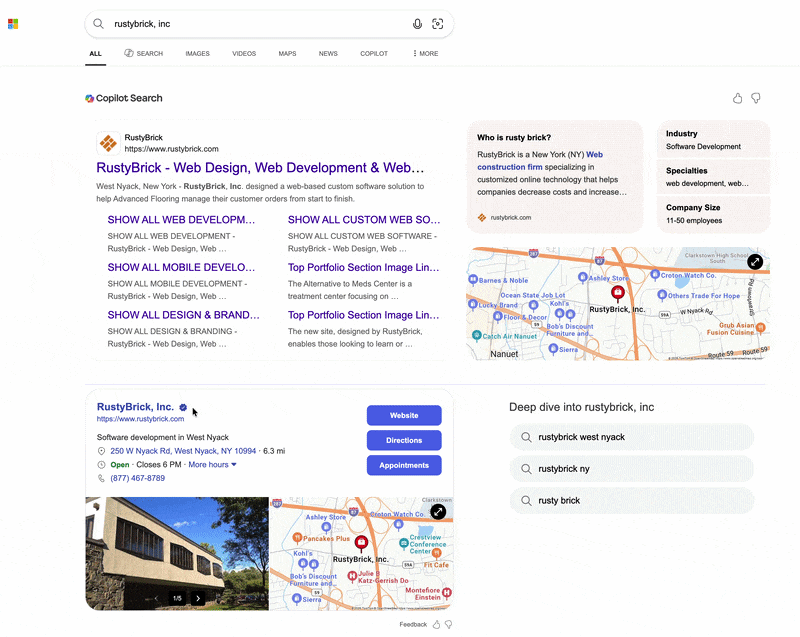Switch to the MAPS tab
The width and height of the screenshot is (800, 637).
click(x=287, y=54)
